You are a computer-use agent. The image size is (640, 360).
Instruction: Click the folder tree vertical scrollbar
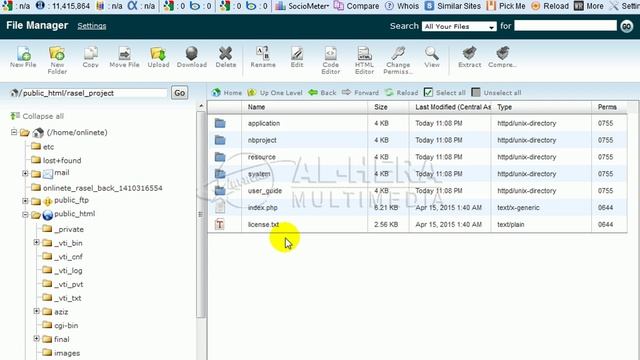click(201, 214)
